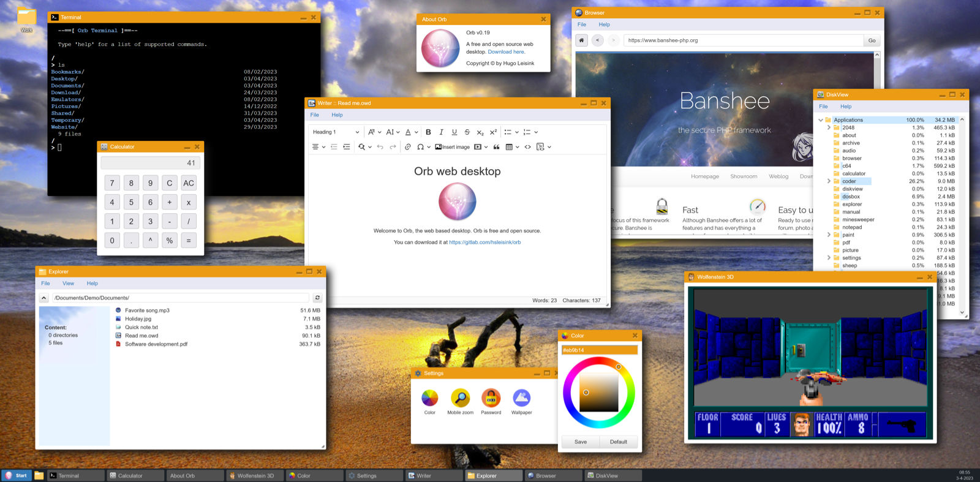The width and height of the screenshot is (980, 482).
Task: Open the find and replace dropdown in Writer
Action: (365, 147)
